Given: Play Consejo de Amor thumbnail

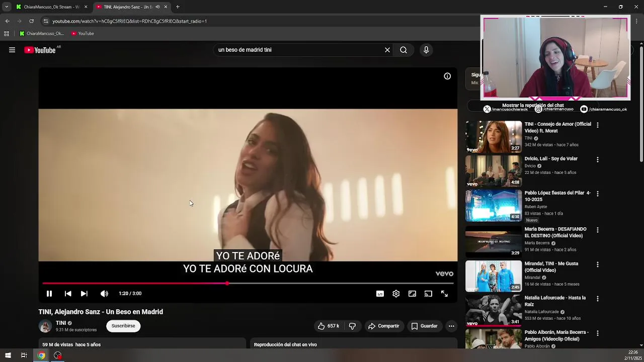Looking at the screenshot, I should (x=494, y=136).
